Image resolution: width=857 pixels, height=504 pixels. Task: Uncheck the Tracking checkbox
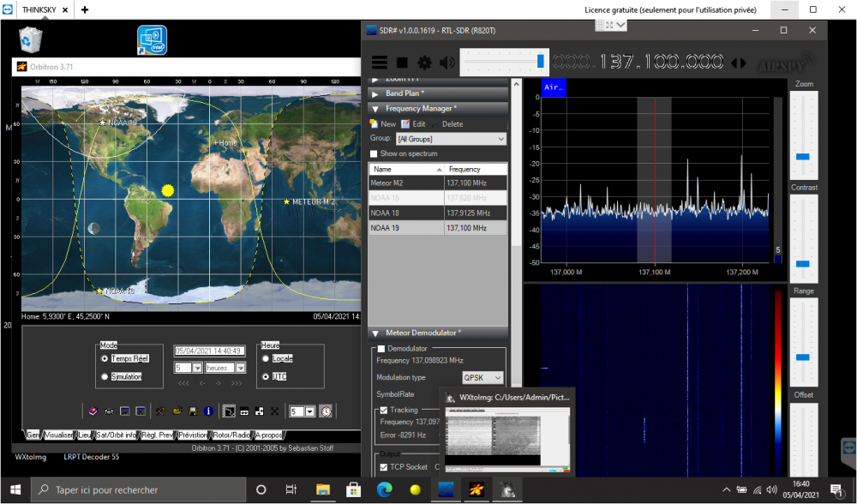(x=384, y=410)
